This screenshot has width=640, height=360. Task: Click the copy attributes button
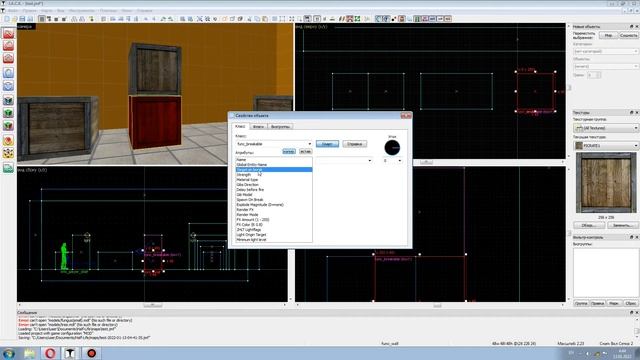coord(289,151)
